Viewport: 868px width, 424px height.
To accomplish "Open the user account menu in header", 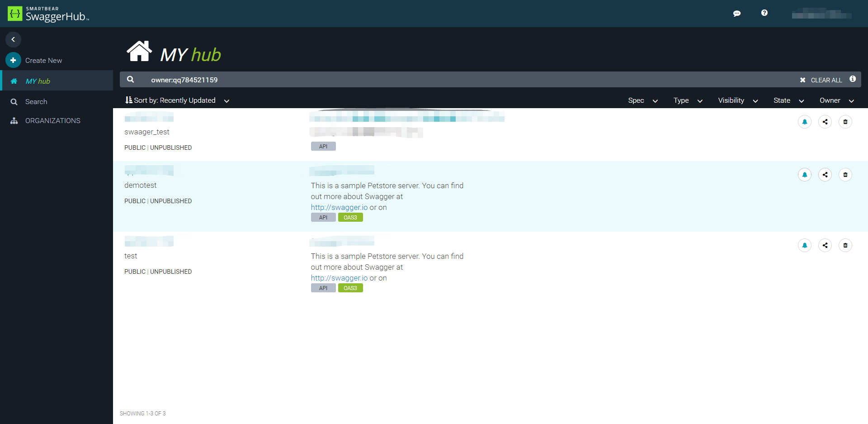I will (821, 14).
